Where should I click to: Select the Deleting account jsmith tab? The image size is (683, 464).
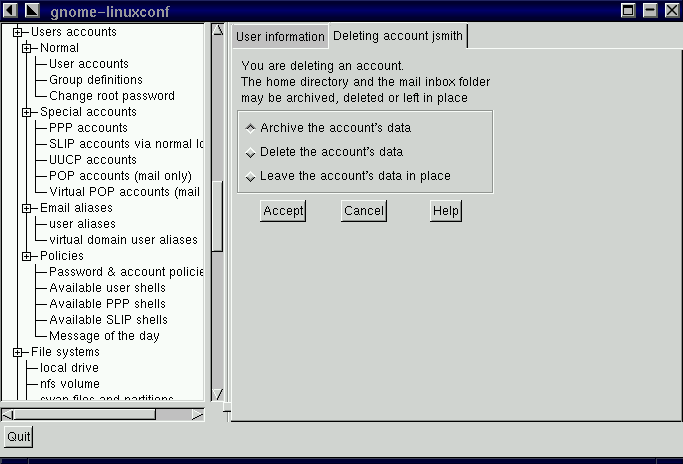click(398, 36)
